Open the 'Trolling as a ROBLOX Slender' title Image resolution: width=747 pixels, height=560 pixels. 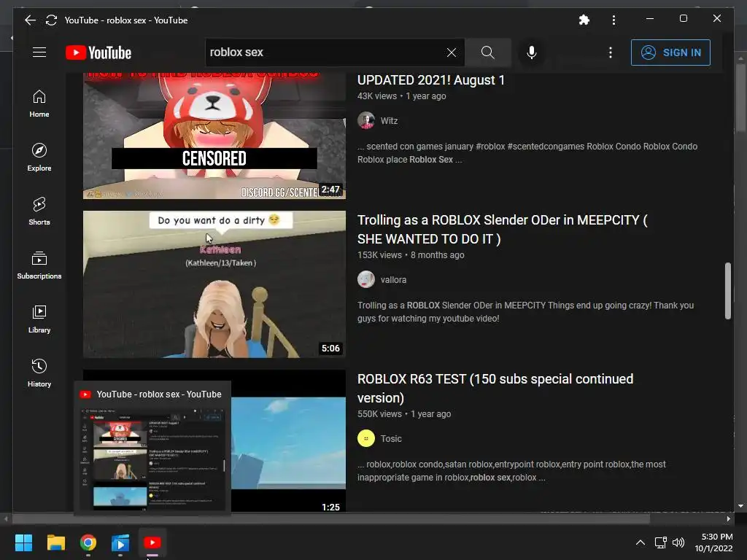point(503,229)
